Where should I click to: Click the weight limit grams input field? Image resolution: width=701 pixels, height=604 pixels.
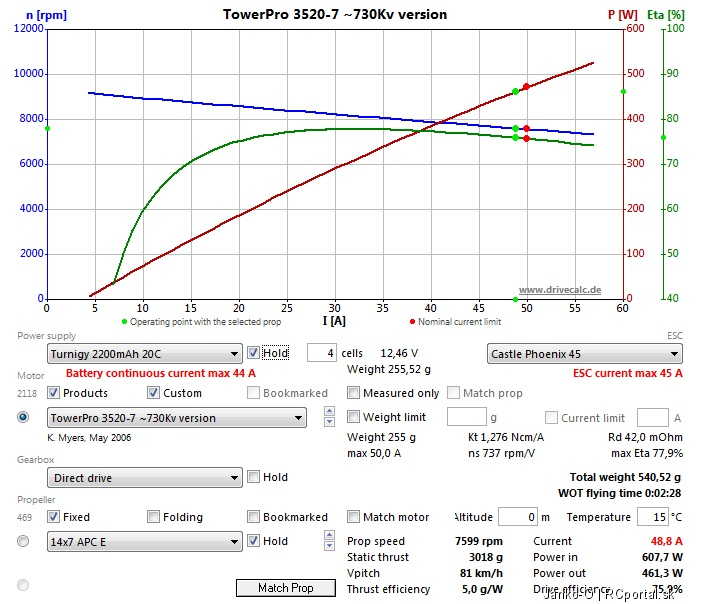(x=467, y=417)
